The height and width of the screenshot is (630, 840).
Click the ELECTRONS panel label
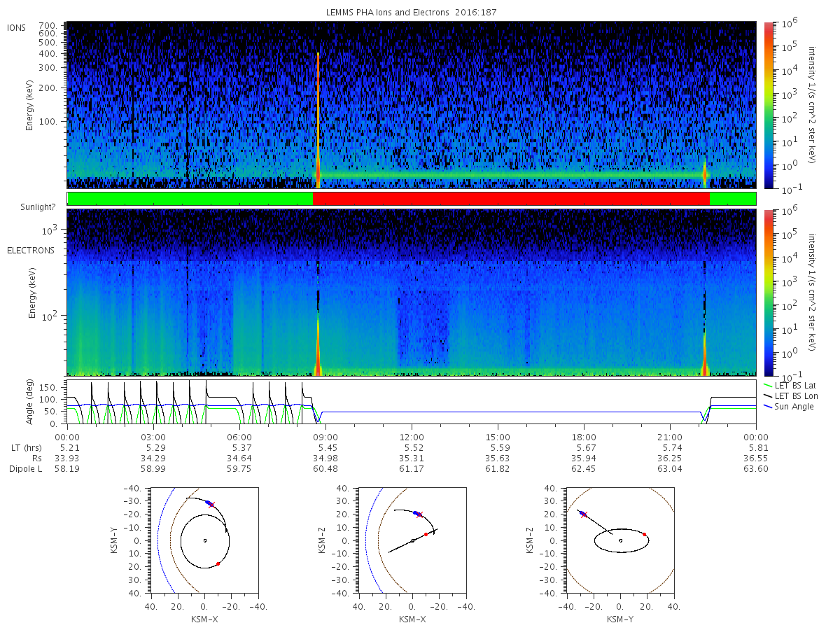pyautogui.click(x=30, y=251)
